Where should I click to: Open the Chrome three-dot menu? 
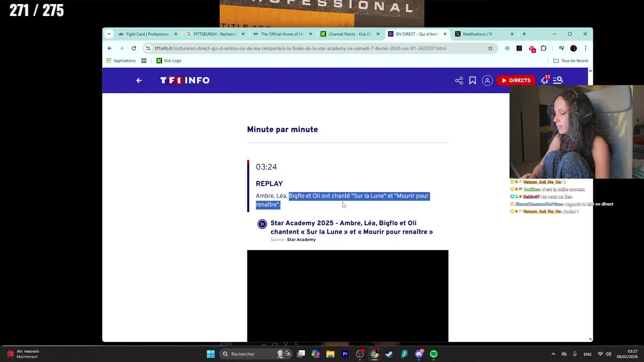[x=585, y=48]
